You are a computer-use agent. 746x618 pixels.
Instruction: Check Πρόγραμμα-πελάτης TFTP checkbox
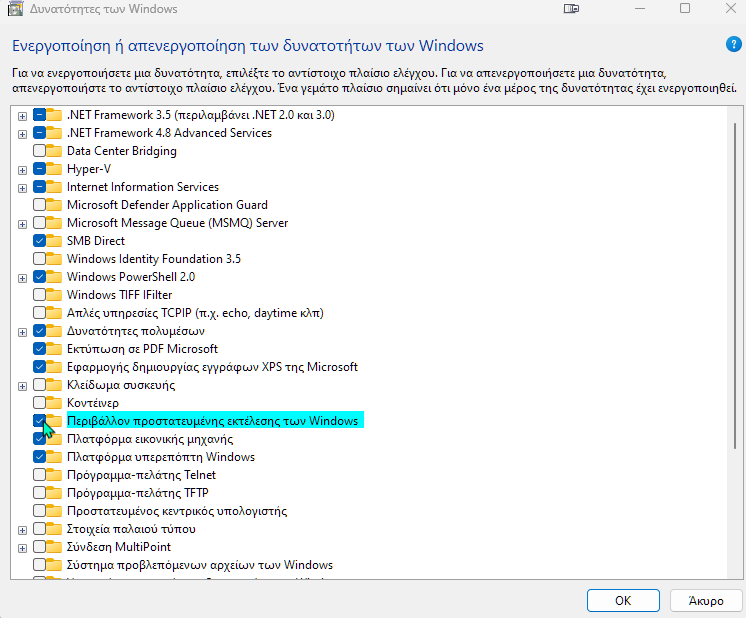tap(39, 493)
